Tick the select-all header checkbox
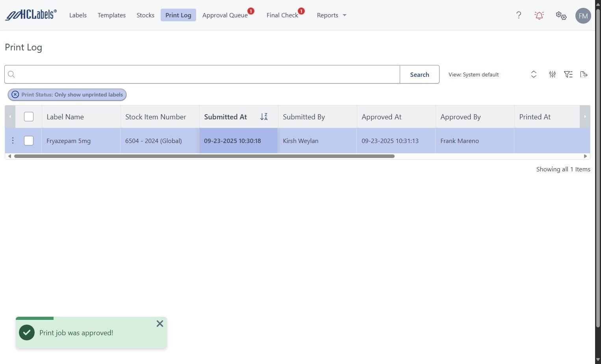 pos(29,117)
